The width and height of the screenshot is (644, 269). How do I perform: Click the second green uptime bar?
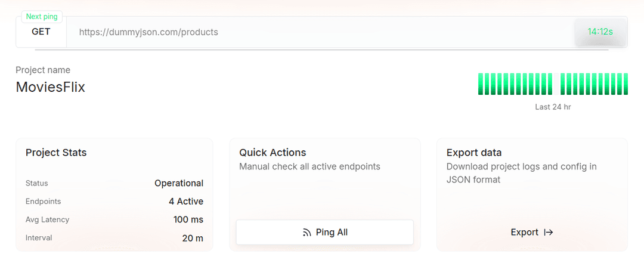click(x=487, y=84)
